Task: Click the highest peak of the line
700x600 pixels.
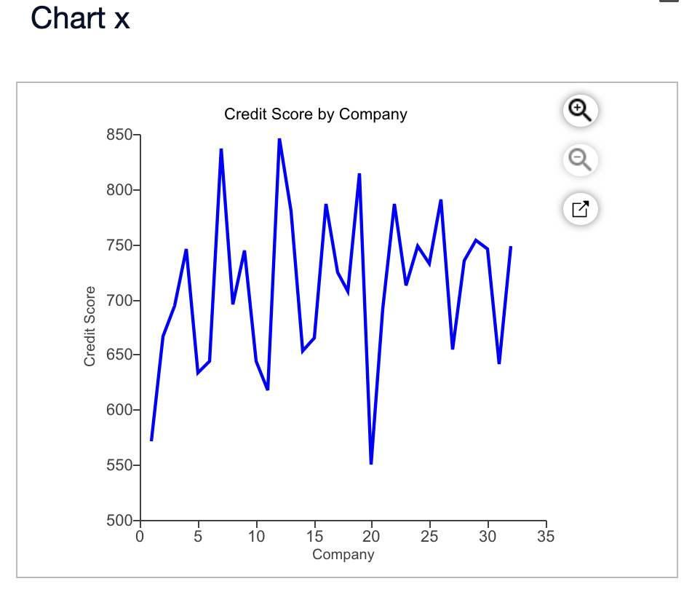Action: (x=279, y=139)
